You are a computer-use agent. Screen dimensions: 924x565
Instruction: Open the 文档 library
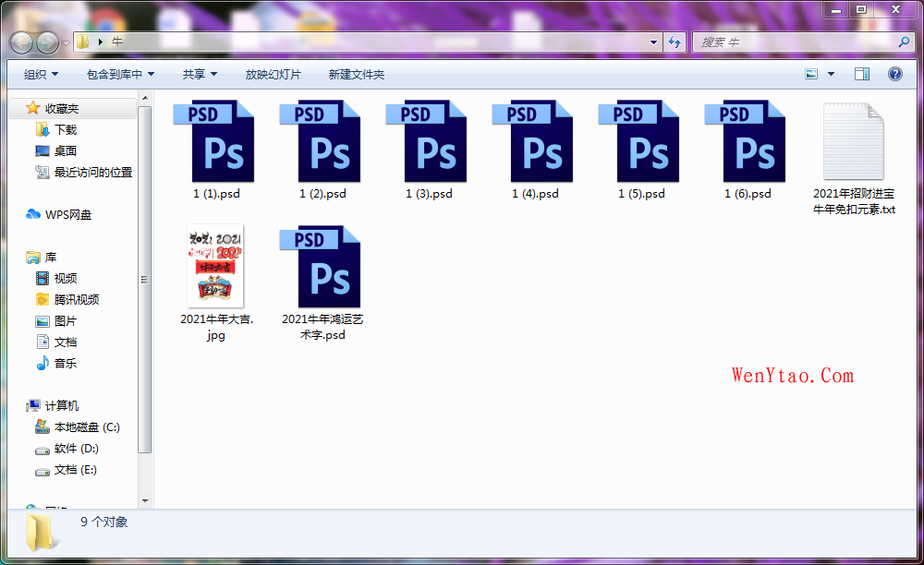pyautogui.click(x=66, y=342)
